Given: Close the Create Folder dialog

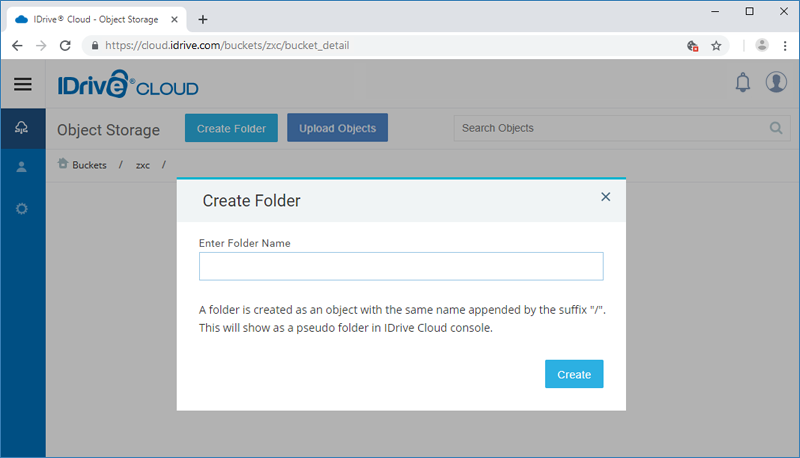Looking at the screenshot, I should coord(606,197).
